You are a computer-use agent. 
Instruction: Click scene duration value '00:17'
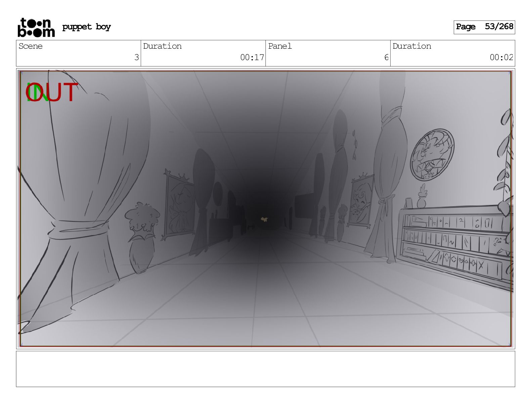click(252, 57)
